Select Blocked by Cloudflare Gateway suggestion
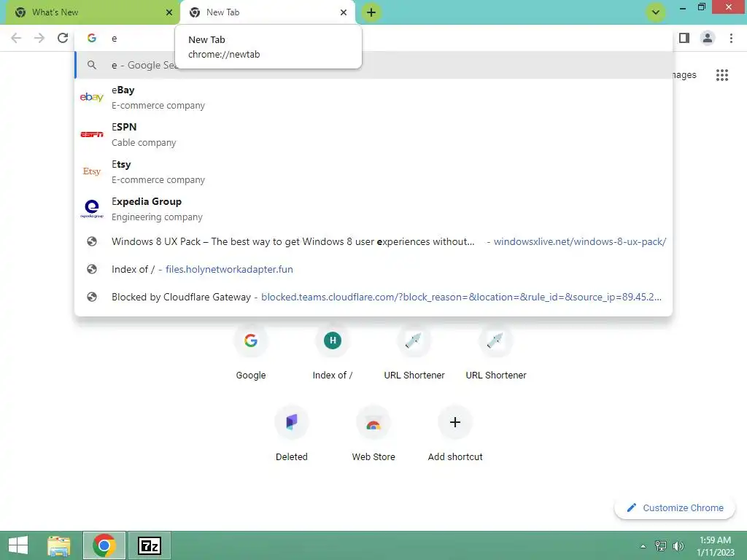The image size is (747, 560). [373, 297]
